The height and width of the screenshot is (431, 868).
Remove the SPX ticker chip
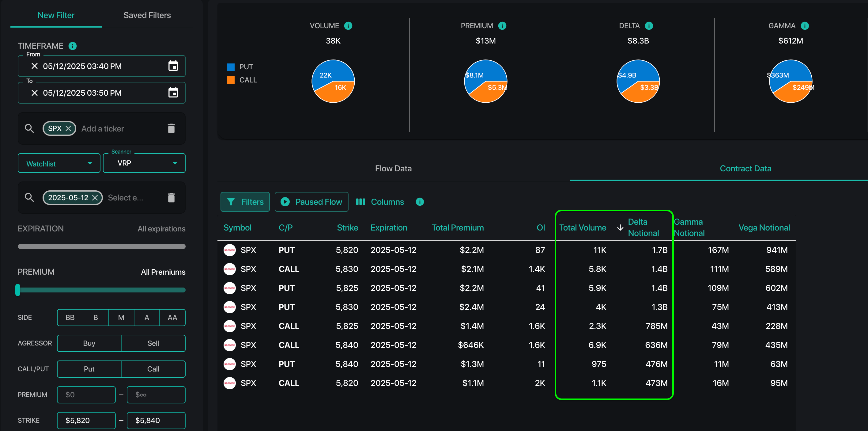click(x=68, y=128)
